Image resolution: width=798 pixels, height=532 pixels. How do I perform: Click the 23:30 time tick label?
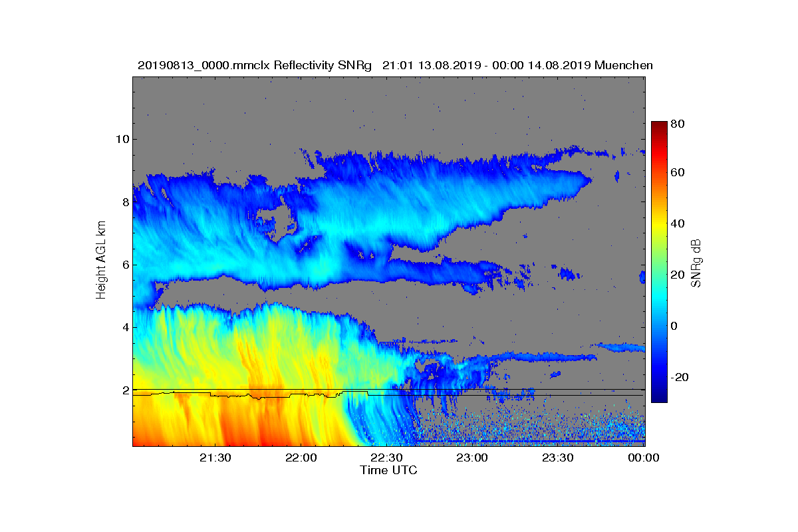[x=559, y=458]
